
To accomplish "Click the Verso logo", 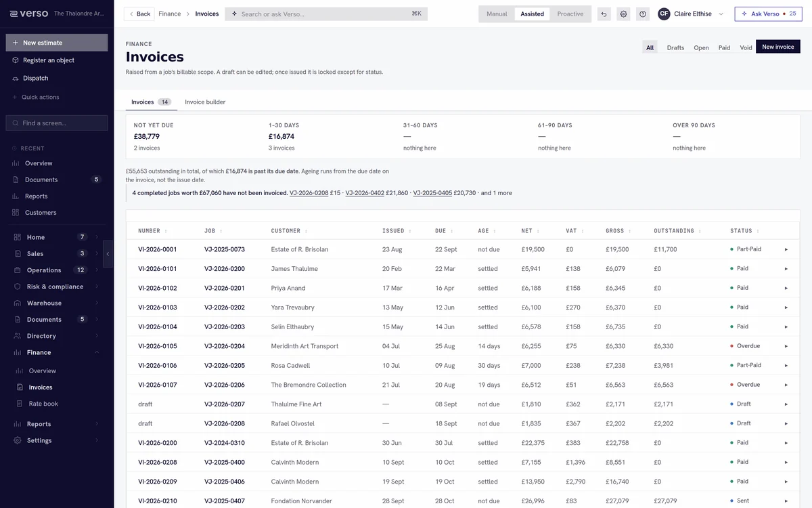I will (x=29, y=14).
